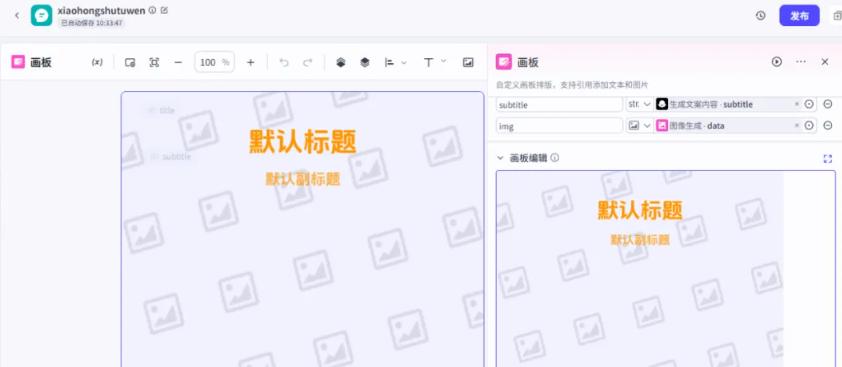Click the img parameter name field
Screen dimensions: 842x367
(x=559, y=126)
